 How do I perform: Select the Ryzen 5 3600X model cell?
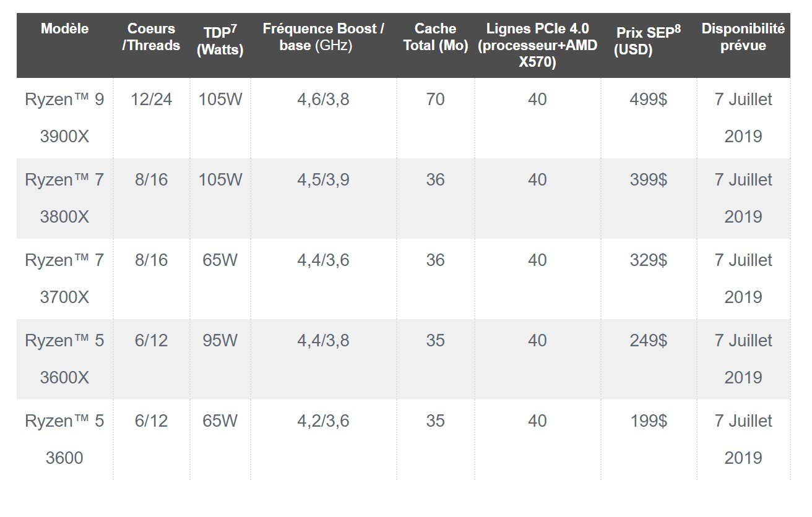(64, 359)
